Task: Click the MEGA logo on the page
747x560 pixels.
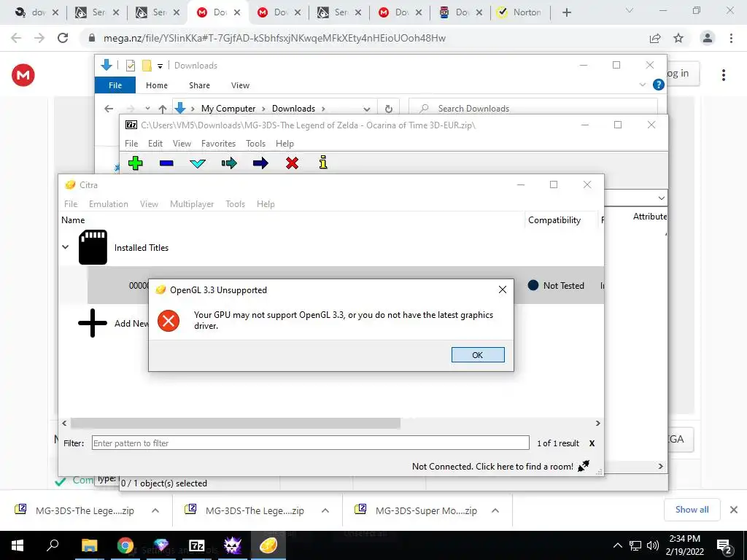Action: [23, 75]
